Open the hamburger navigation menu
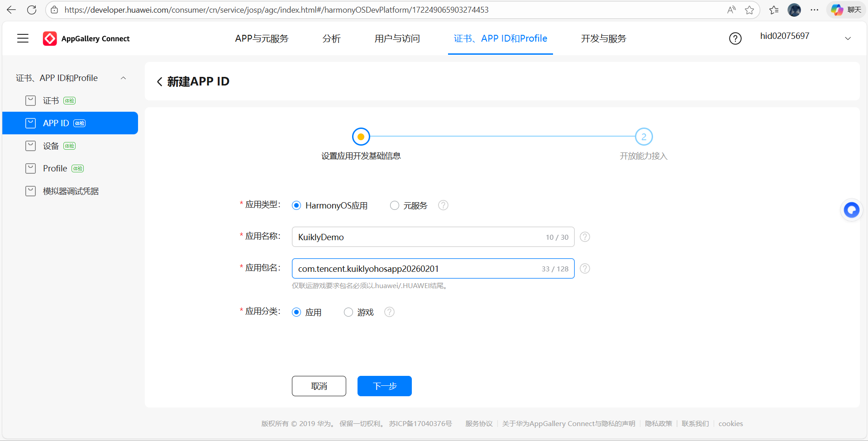 click(x=22, y=38)
